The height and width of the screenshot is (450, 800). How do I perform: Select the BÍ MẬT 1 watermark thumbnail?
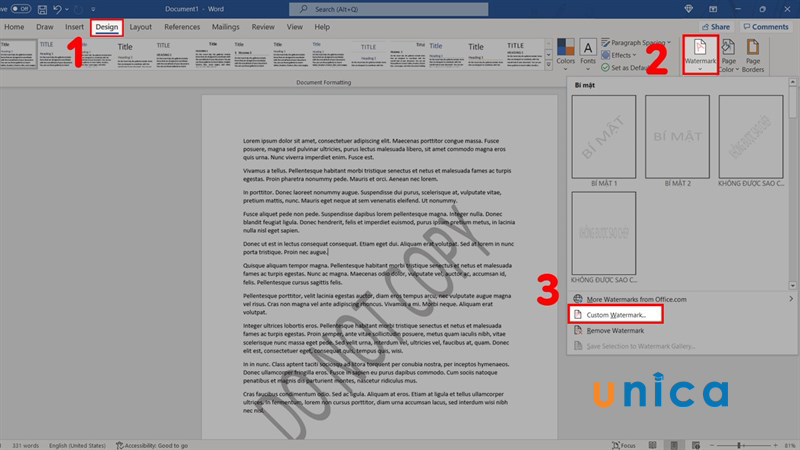pos(604,137)
